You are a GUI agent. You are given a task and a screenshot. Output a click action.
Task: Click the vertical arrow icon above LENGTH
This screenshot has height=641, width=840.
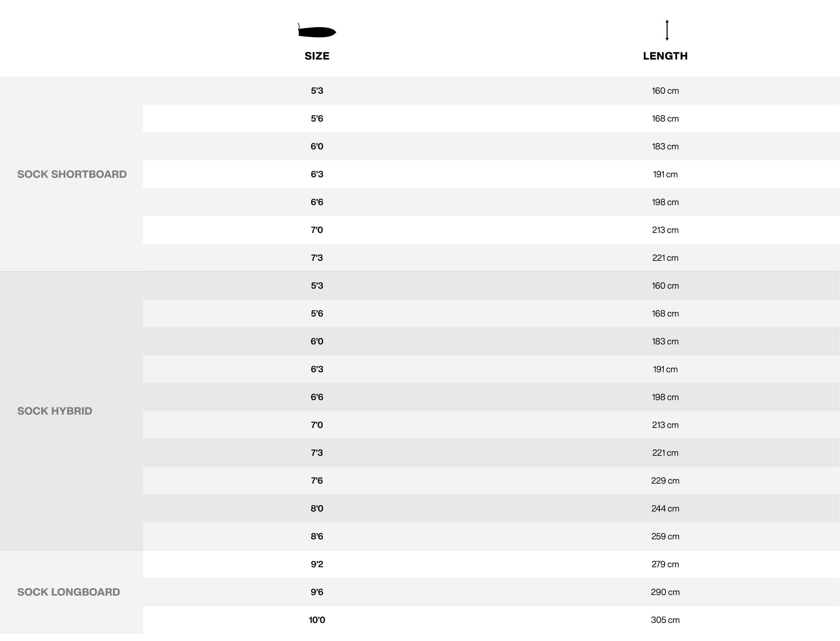point(667,30)
